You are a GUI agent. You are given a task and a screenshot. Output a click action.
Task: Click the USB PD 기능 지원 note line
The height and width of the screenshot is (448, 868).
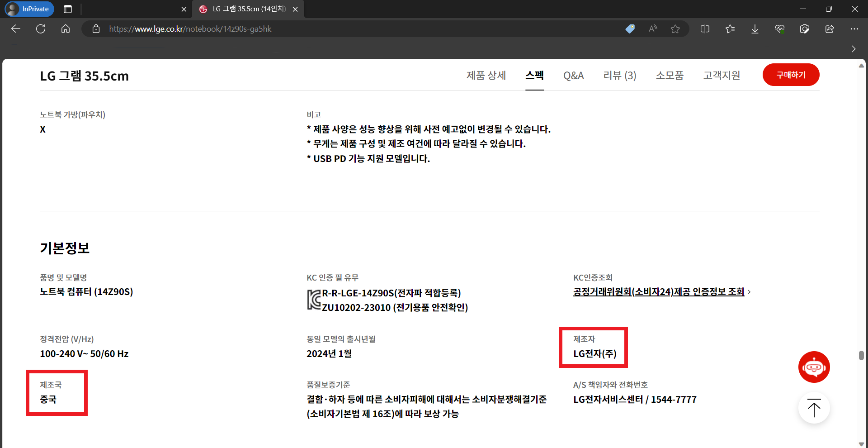[368, 159]
